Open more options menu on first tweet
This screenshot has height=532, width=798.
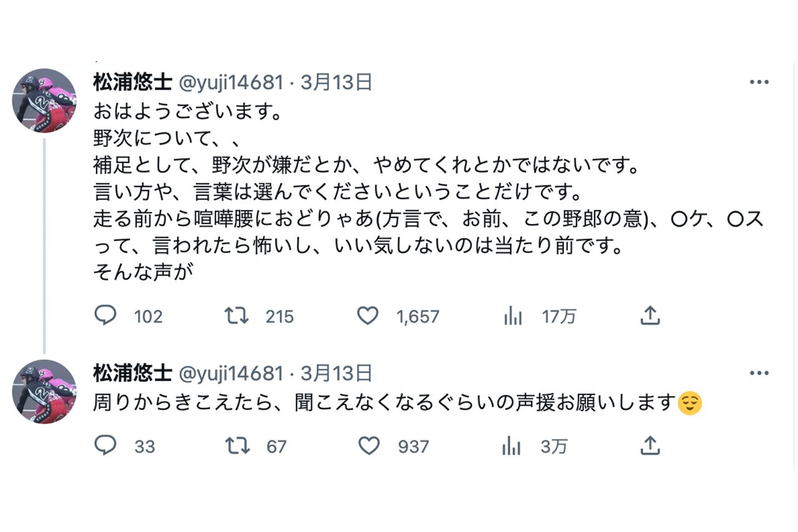[759, 82]
